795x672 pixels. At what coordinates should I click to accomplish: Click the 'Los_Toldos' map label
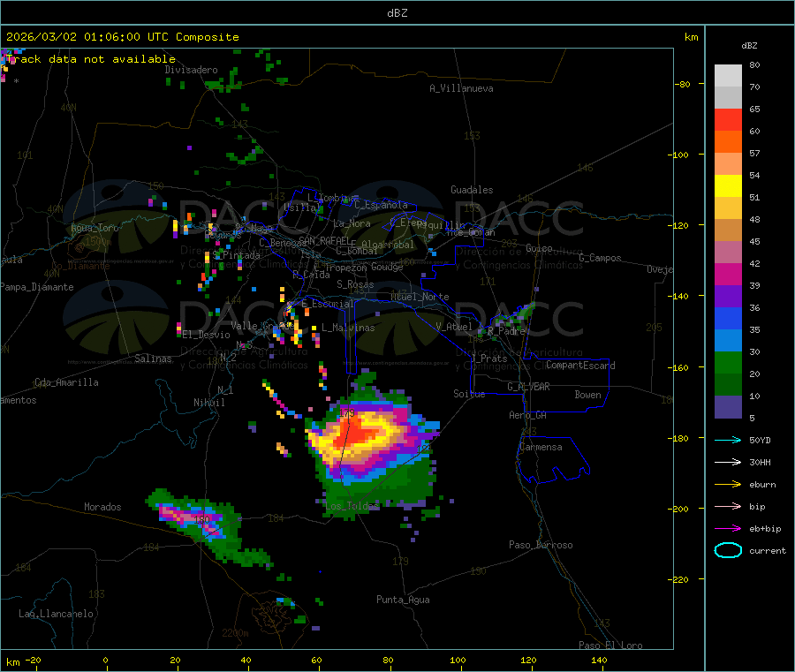352,506
